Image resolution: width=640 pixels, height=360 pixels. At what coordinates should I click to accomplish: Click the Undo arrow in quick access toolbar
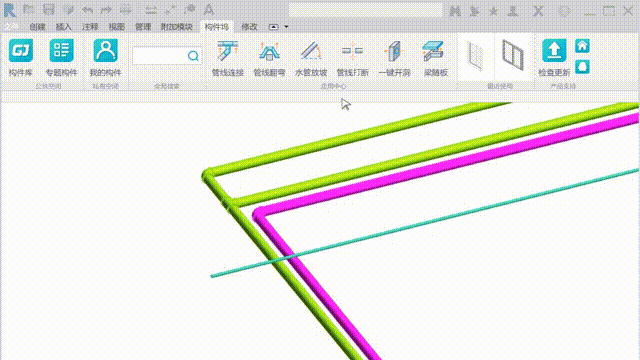87,10
